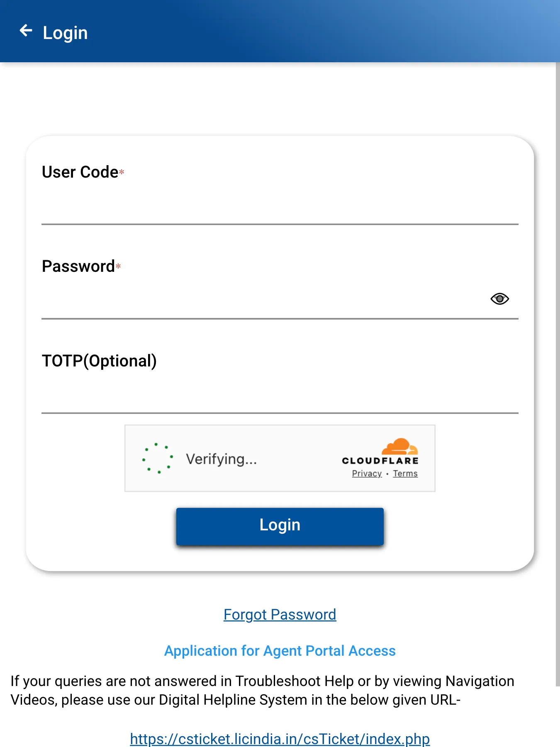Click the required asterisk beside User Code
560x747 pixels.
[x=122, y=173]
